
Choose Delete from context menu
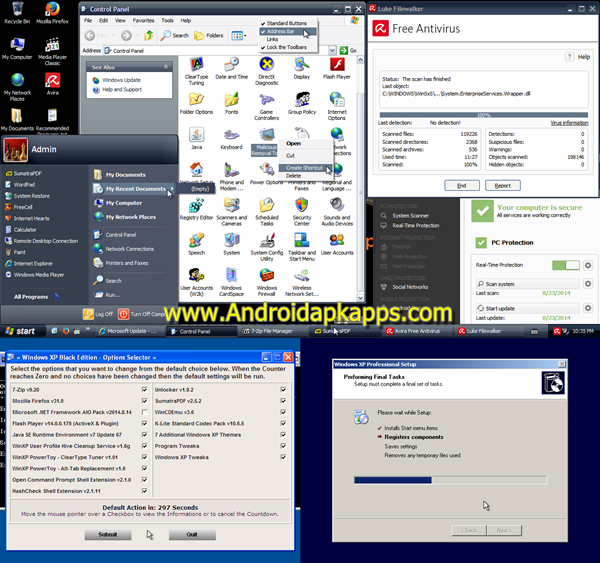[293, 176]
